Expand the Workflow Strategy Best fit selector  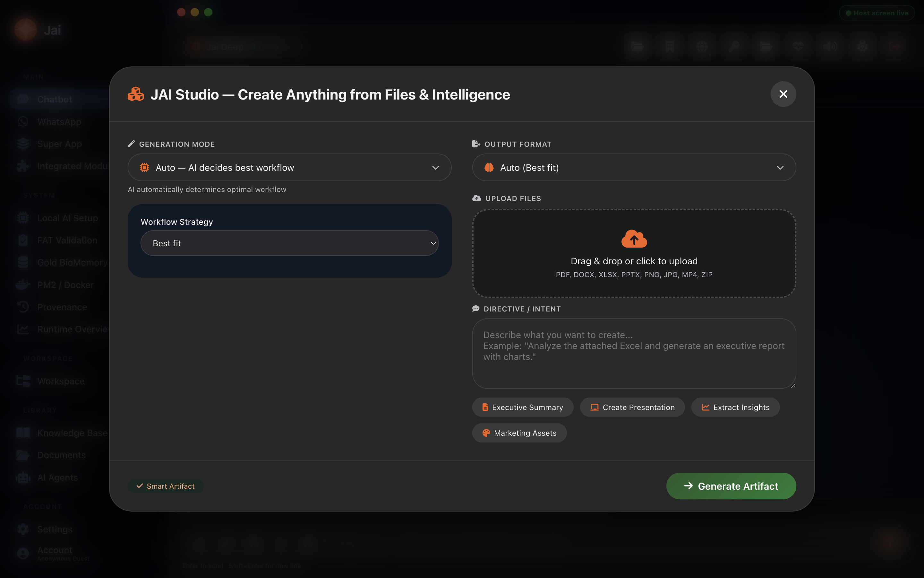[x=289, y=243]
